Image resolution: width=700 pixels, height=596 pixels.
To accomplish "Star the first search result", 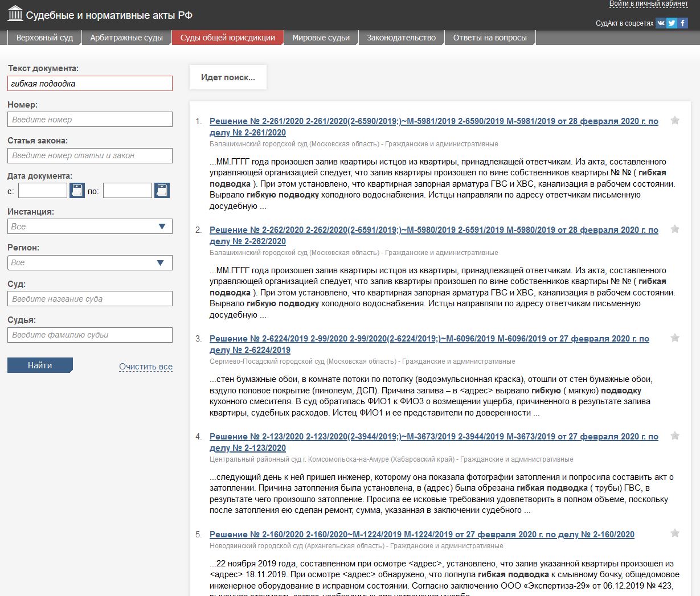I will point(675,120).
